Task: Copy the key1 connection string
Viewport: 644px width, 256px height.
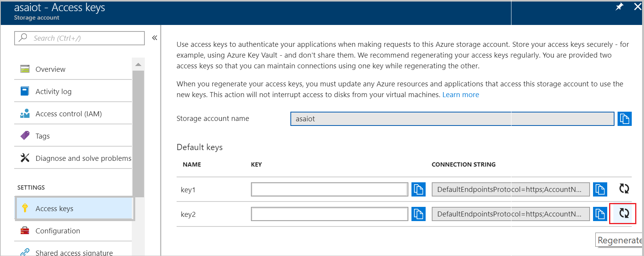Action: (600, 189)
